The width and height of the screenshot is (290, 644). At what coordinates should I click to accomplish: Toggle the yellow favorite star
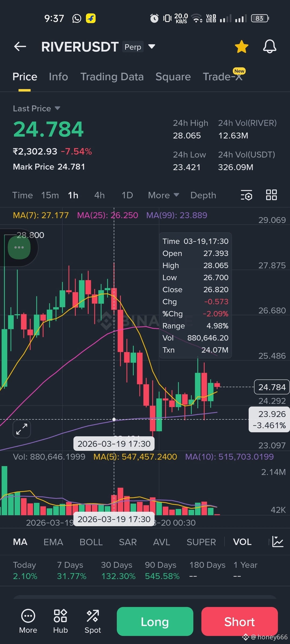pos(241,47)
